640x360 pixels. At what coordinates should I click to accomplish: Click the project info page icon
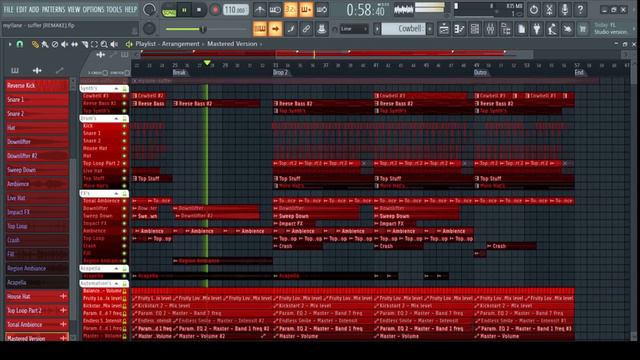point(521,29)
